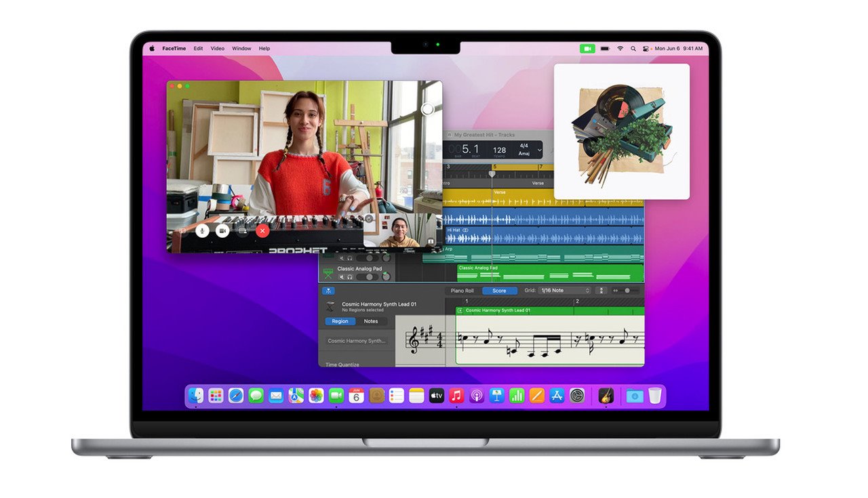Screen dimensions: 868x498
Task: Select the Hi Hat blue audio region
Action: (543, 235)
